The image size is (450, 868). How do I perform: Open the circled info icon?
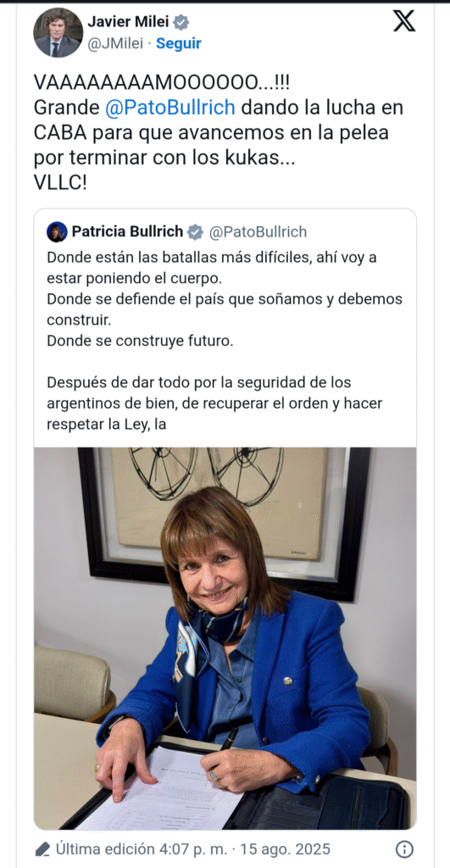(404, 849)
